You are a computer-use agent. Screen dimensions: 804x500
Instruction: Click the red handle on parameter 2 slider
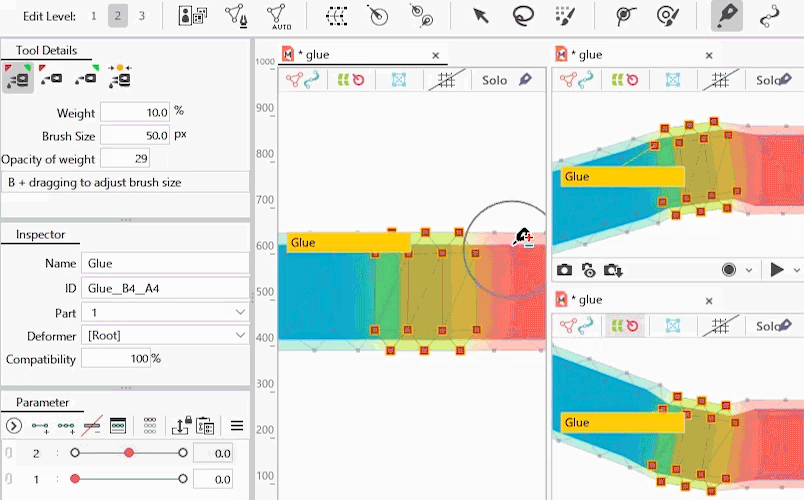point(129,453)
